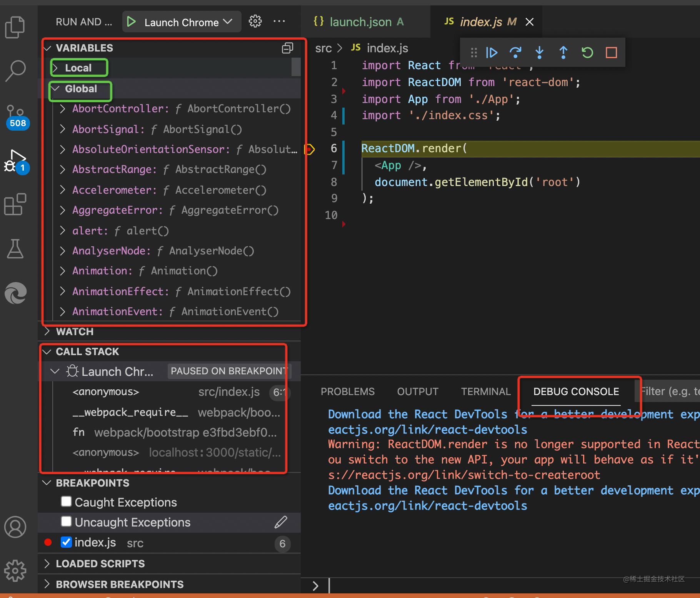Disable the index.js breakpoint checkbox
Viewport: 700px width, 598px height.
(66, 542)
